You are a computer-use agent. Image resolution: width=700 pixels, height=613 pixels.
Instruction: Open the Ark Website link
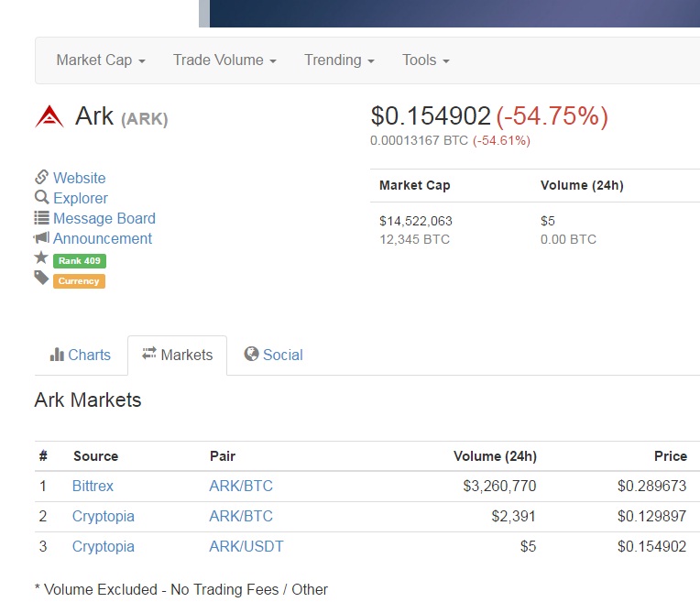tap(80, 178)
